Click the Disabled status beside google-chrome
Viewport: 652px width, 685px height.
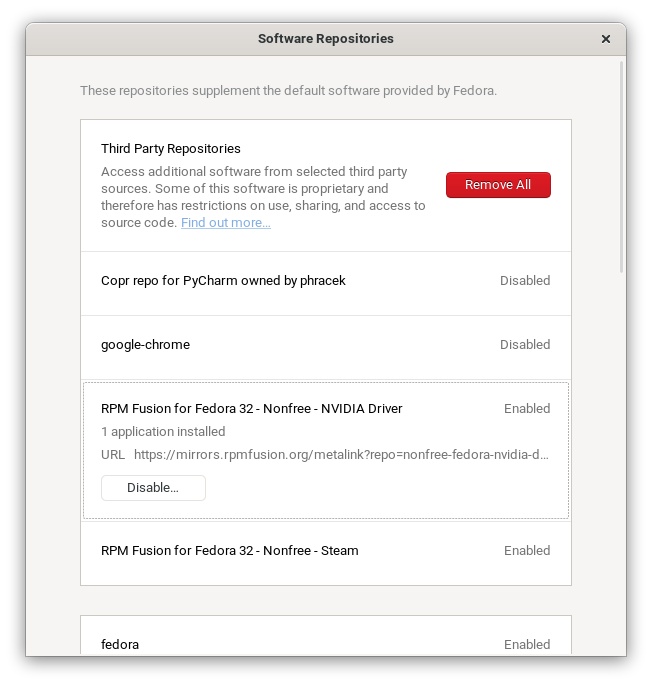[525, 345]
